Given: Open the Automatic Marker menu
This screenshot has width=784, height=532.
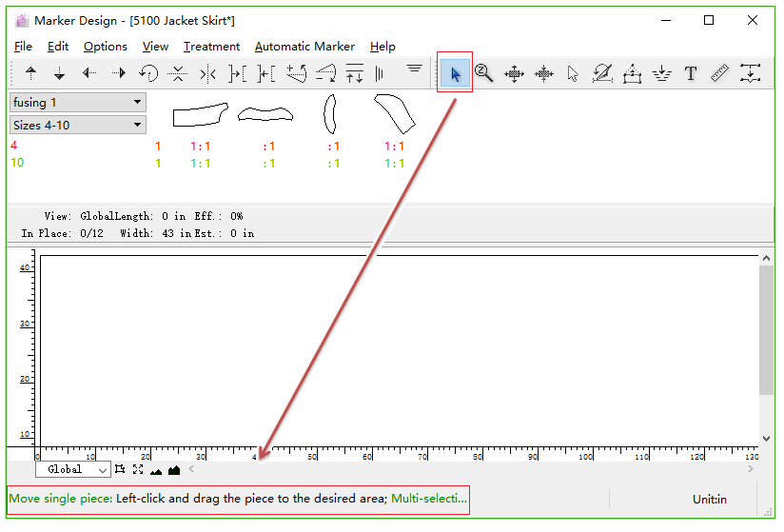Looking at the screenshot, I should 305,47.
